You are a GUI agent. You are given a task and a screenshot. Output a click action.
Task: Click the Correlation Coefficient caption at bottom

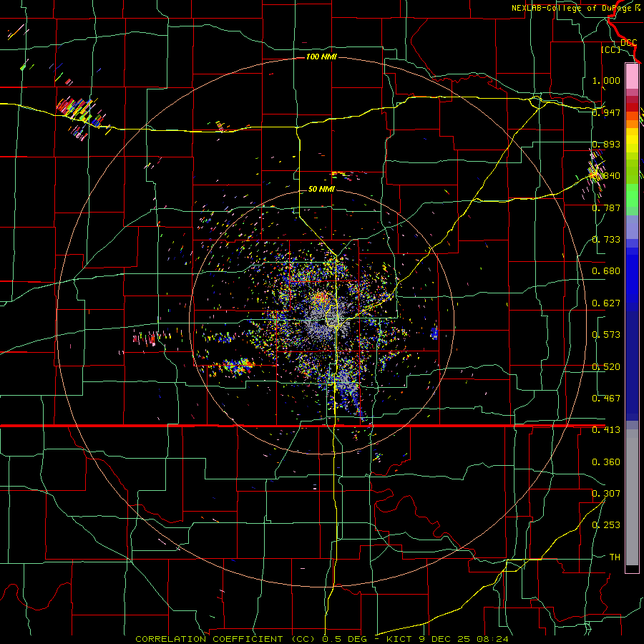[x=322, y=639]
